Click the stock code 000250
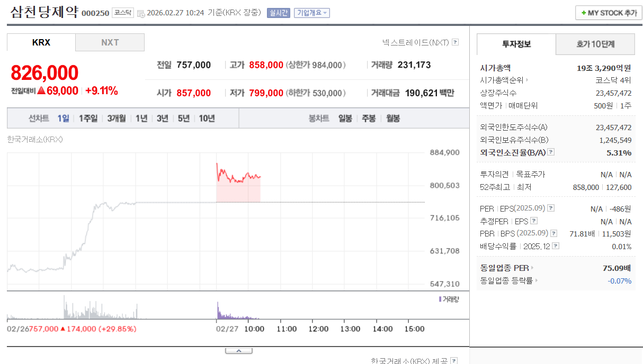Screen dimensions: 643x364 95,13
